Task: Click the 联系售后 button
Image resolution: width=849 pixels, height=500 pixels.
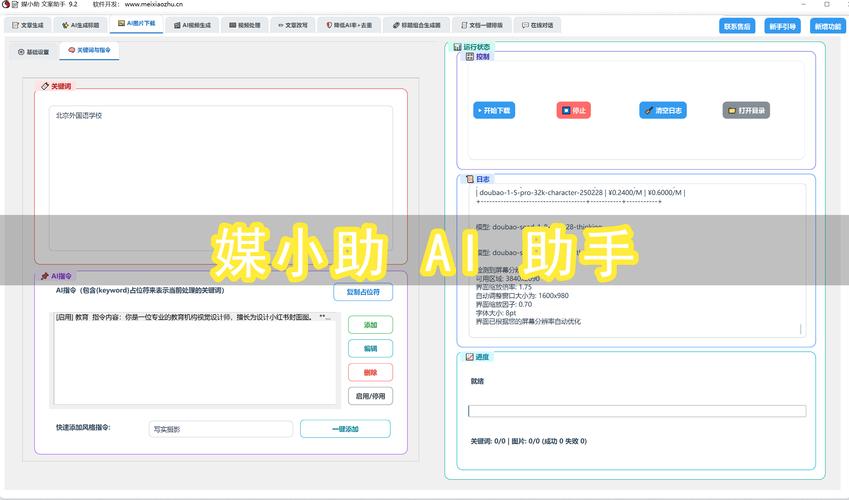Action: click(x=737, y=26)
